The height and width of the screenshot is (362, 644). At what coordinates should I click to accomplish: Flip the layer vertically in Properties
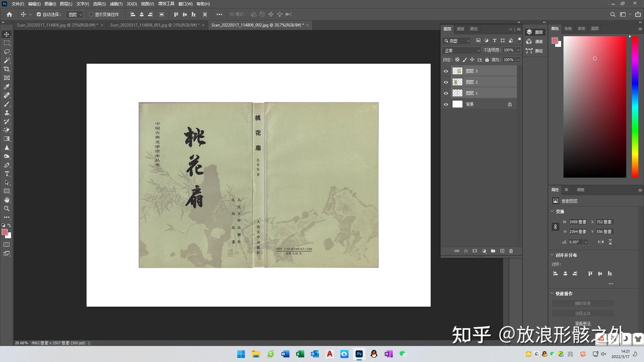pyautogui.click(x=610, y=242)
